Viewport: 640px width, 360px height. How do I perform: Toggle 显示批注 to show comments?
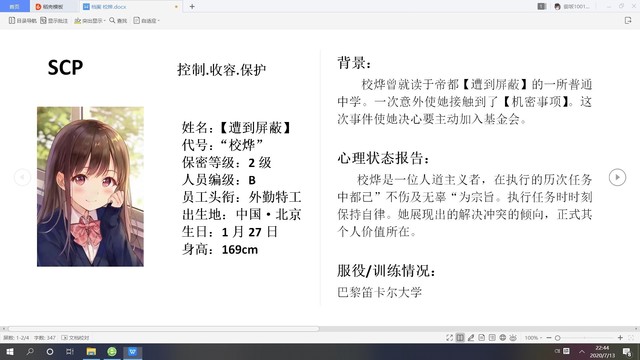(x=54, y=20)
